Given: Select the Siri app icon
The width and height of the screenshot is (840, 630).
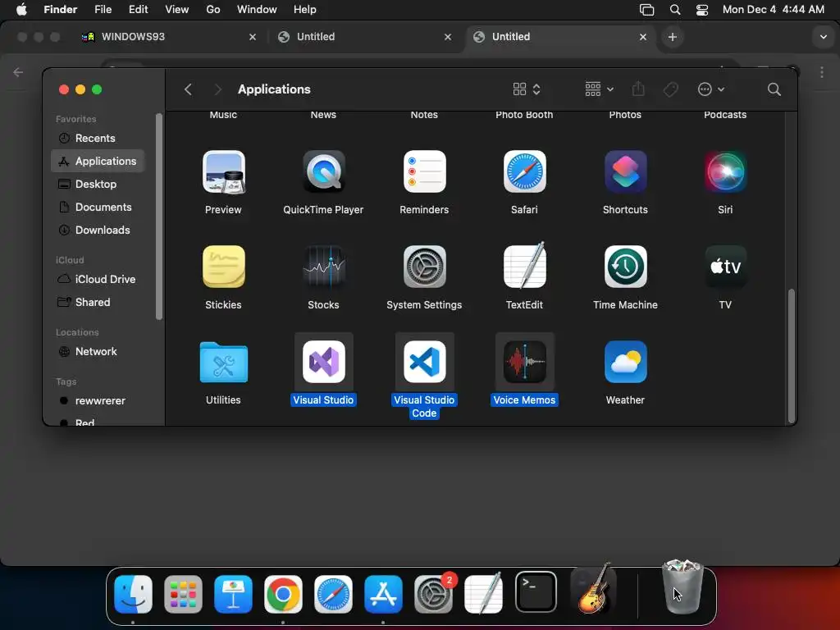Looking at the screenshot, I should coord(725,172).
